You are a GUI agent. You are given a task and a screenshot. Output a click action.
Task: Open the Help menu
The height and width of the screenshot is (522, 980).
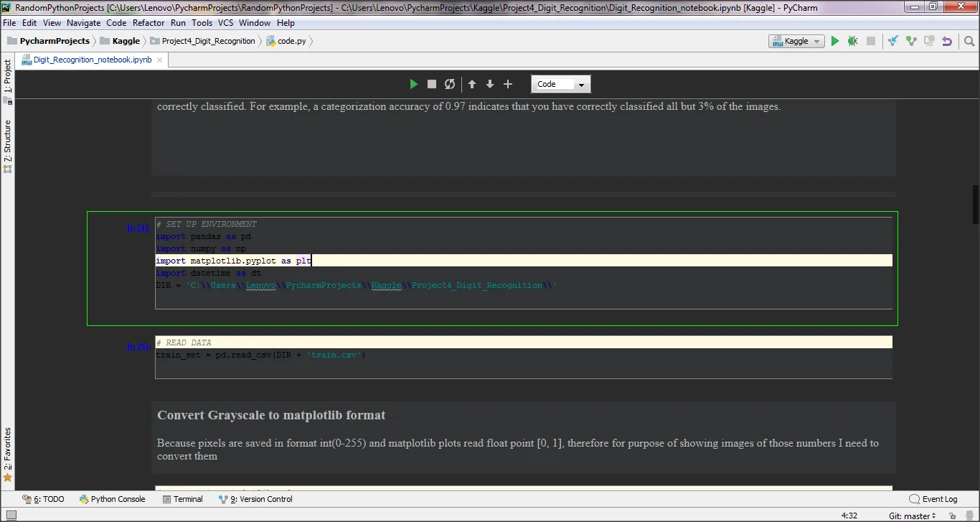[x=286, y=23]
